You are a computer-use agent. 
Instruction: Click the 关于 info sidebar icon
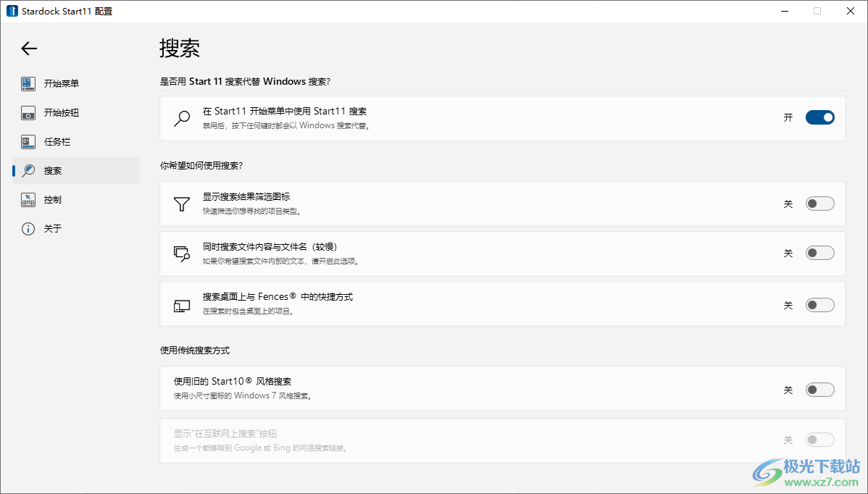(x=28, y=229)
